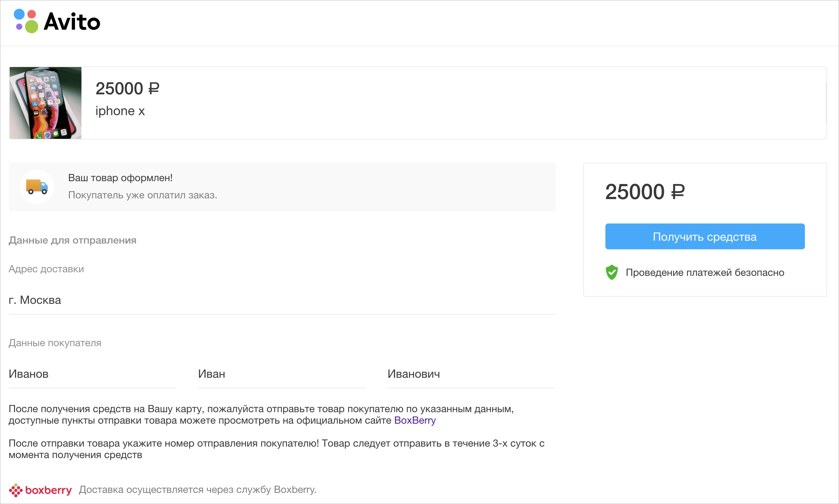This screenshot has height=504, width=839.
Task: Click the green shield secure payment icon
Action: pyautogui.click(x=612, y=272)
